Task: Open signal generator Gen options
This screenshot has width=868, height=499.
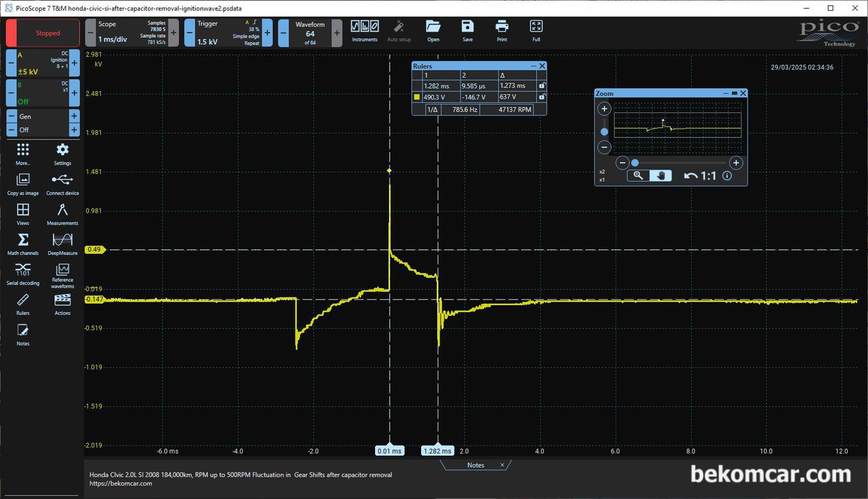Action: (x=43, y=116)
